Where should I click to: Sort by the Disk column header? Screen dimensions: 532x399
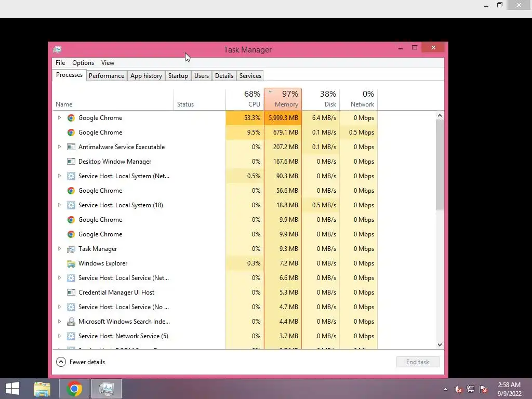(321, 99)
